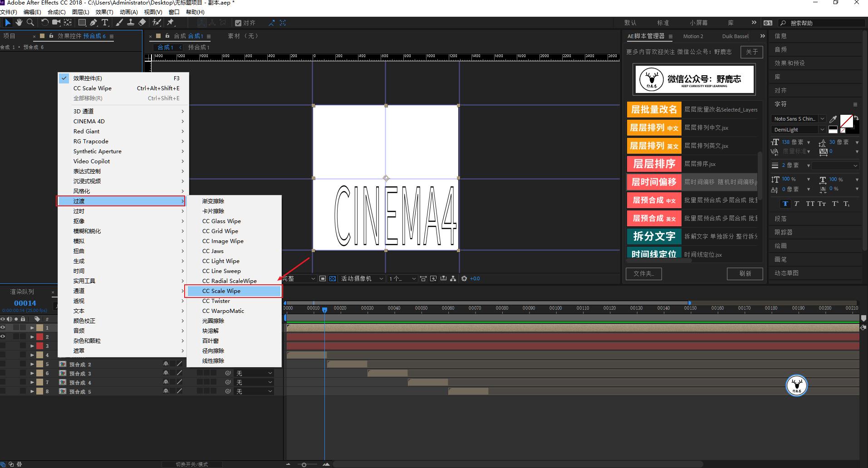Toggle faux bold text style
This screenshot has height=468, width=868.
click(785, 204)
